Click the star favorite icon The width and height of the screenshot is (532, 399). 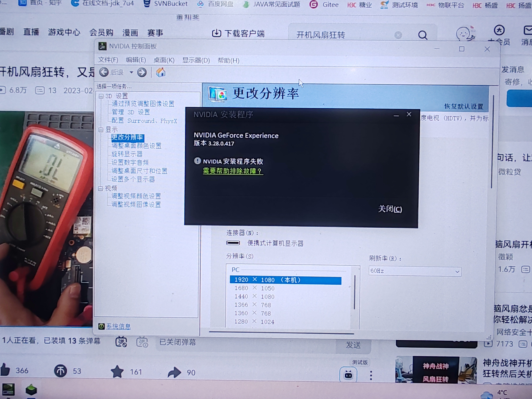[x=117, y=372]
